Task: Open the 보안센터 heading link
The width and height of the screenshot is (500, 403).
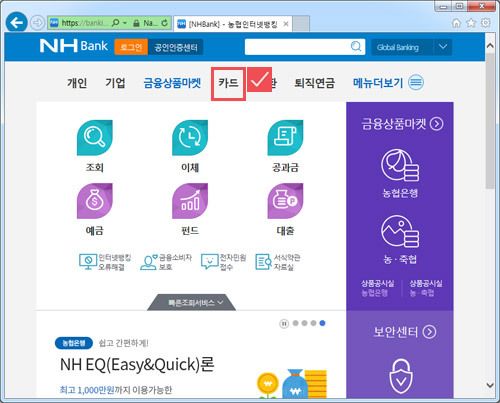Action: (404, 332)
